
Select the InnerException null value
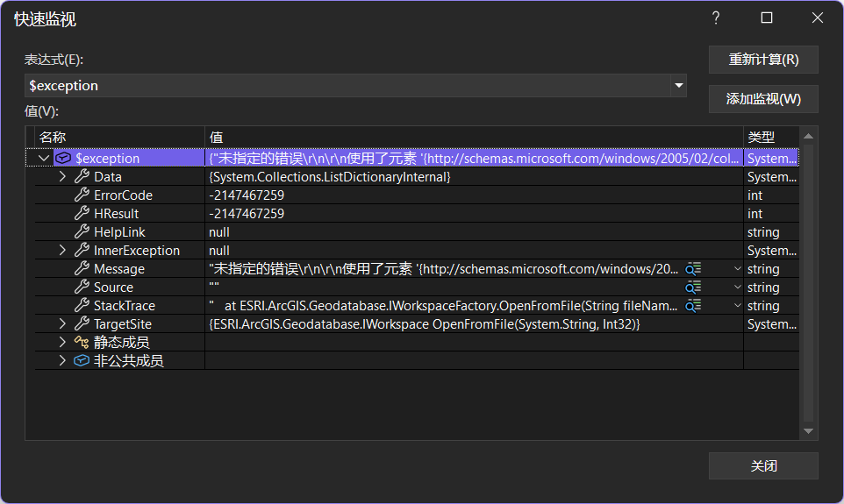[219, 250]
